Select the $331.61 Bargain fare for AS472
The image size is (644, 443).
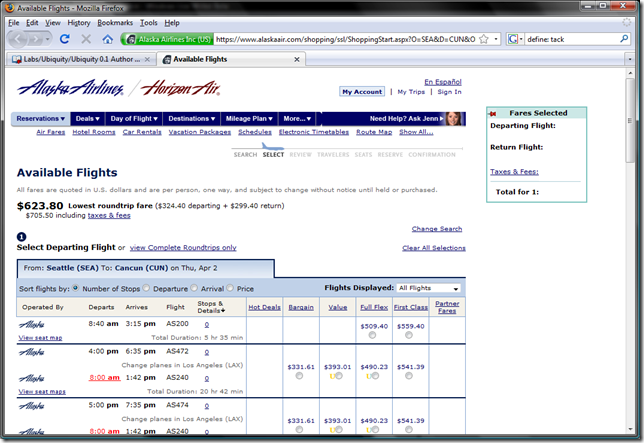[299, 376]
